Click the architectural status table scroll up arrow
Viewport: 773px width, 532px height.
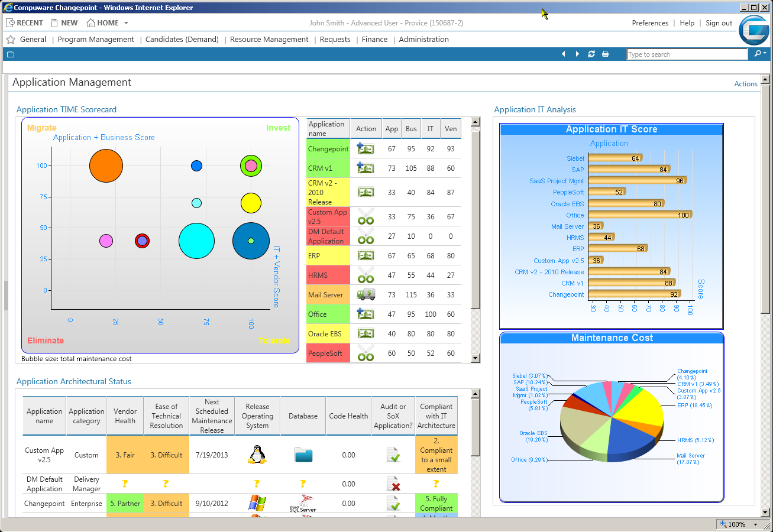coord(476,394)
